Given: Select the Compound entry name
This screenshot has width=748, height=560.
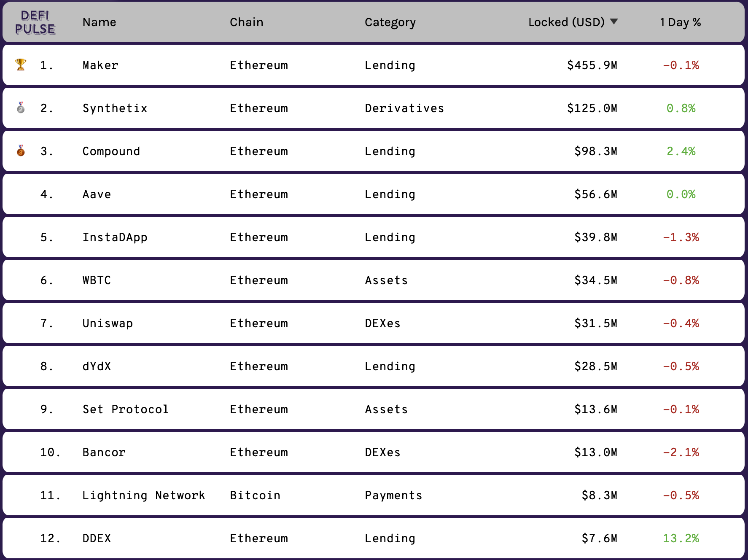Looking at the screenshot, I should tap(111, 151).
